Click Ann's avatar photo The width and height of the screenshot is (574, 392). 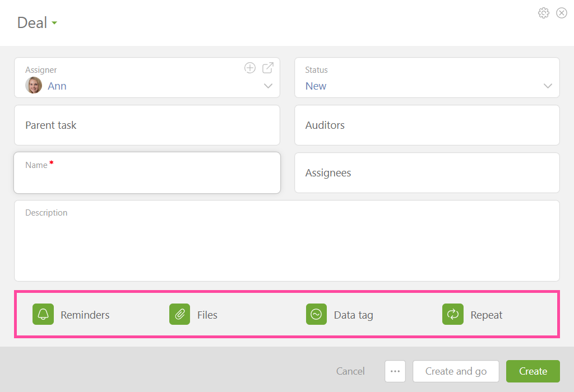34,85
